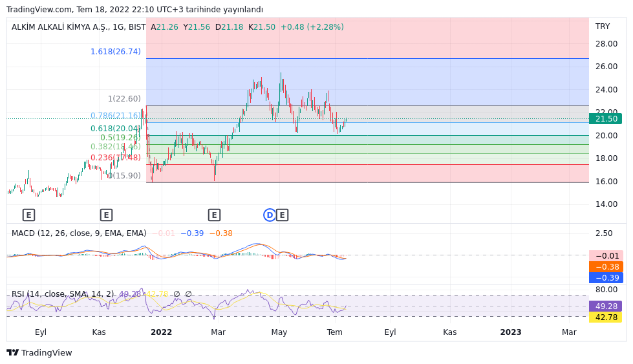Click the 28.00 price axis label
633x364 pixels.
(x=606, y=43)
